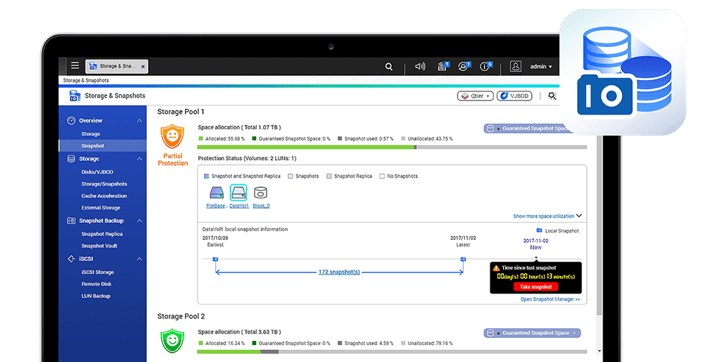
Task: Toggle the No Snapshots legend checkbox
Action: 382,176
